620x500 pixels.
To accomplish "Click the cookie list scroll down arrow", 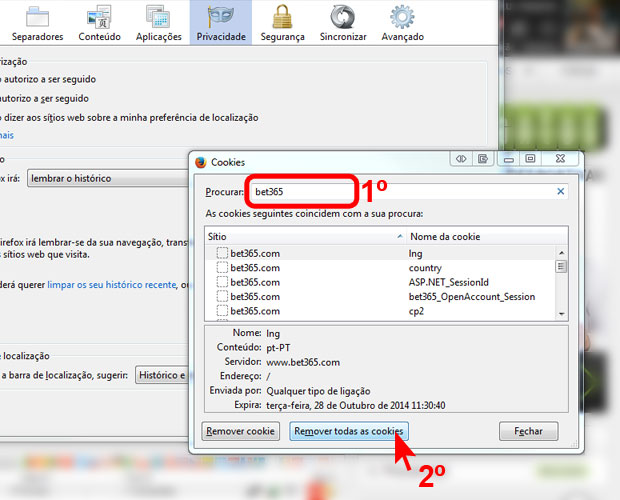I will [561, 314].
